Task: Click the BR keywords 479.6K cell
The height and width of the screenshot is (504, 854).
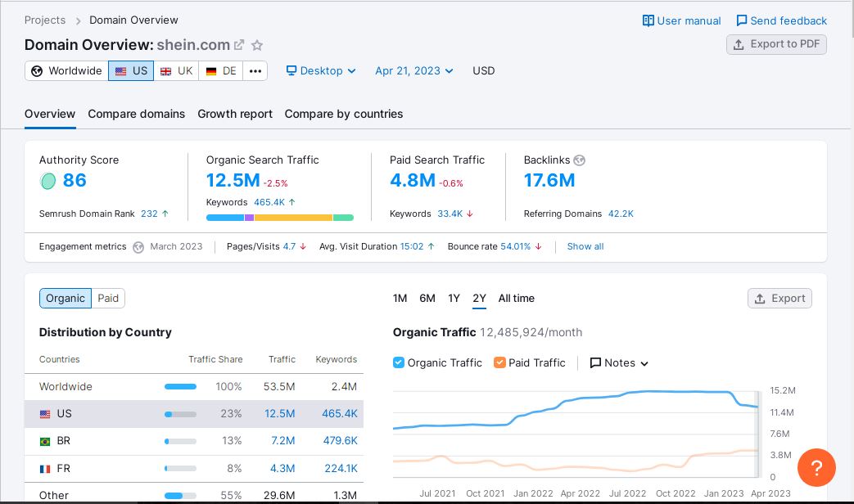Action: coord(340,441)
